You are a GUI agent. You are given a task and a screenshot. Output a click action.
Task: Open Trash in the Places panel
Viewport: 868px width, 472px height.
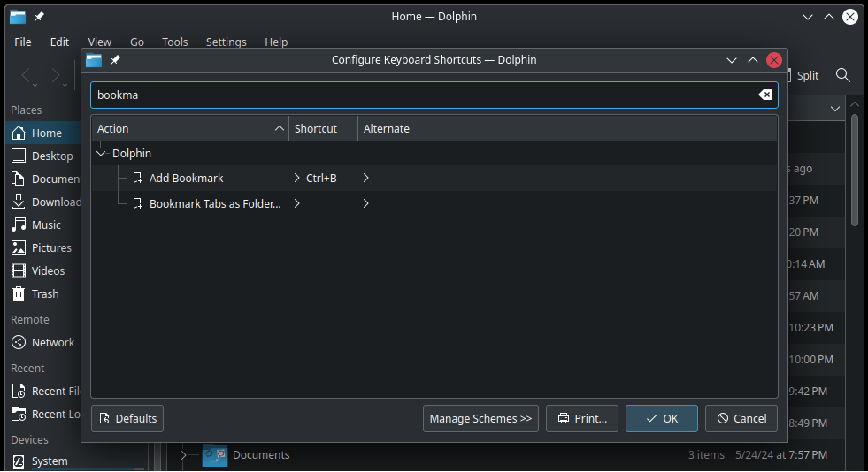click(43, 293)
